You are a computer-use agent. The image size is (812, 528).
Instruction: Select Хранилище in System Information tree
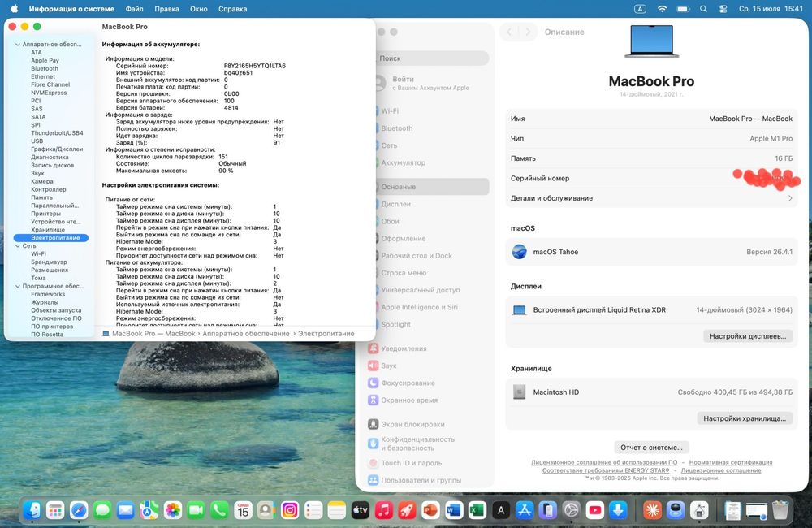point(48,230)
